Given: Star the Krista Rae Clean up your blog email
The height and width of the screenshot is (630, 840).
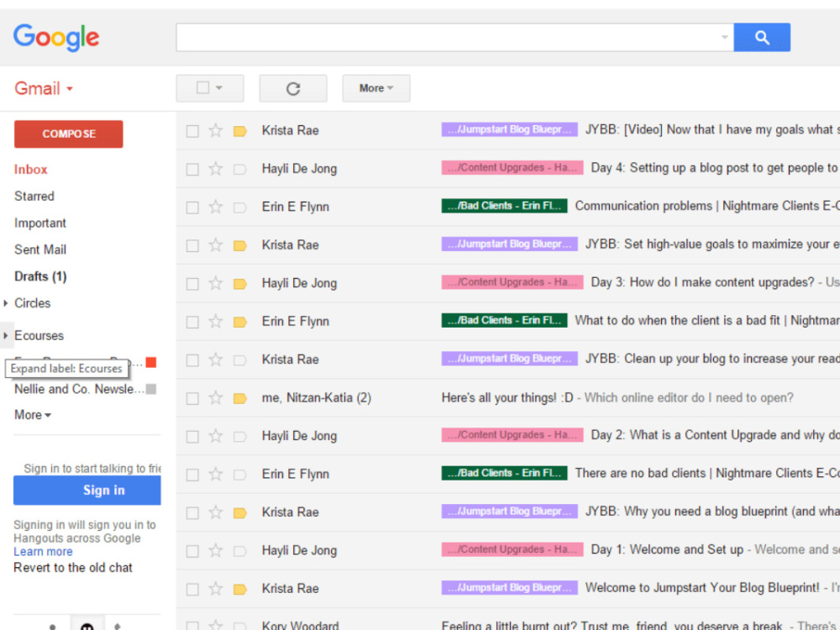Looking at the screenshot, I should 215,360.
